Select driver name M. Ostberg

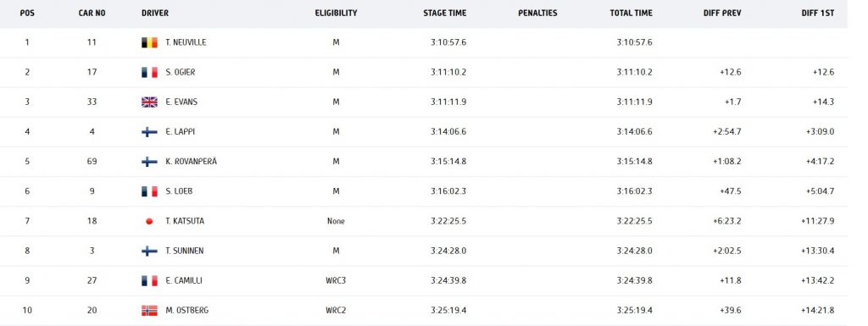coord(187,311)
